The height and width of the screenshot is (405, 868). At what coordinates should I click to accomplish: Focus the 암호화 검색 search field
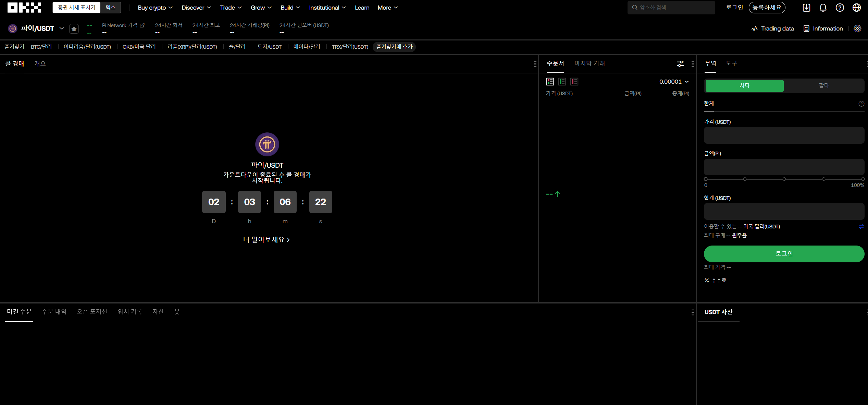pos(671,8)
